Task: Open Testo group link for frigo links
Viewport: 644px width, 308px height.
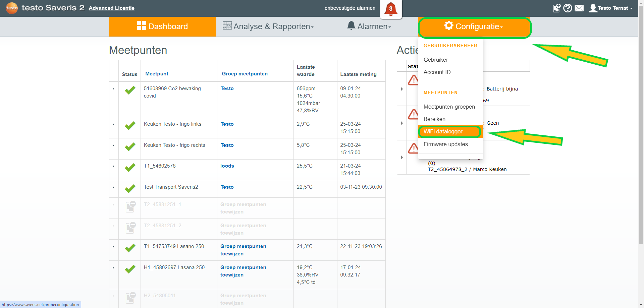Action: (227, 124)
